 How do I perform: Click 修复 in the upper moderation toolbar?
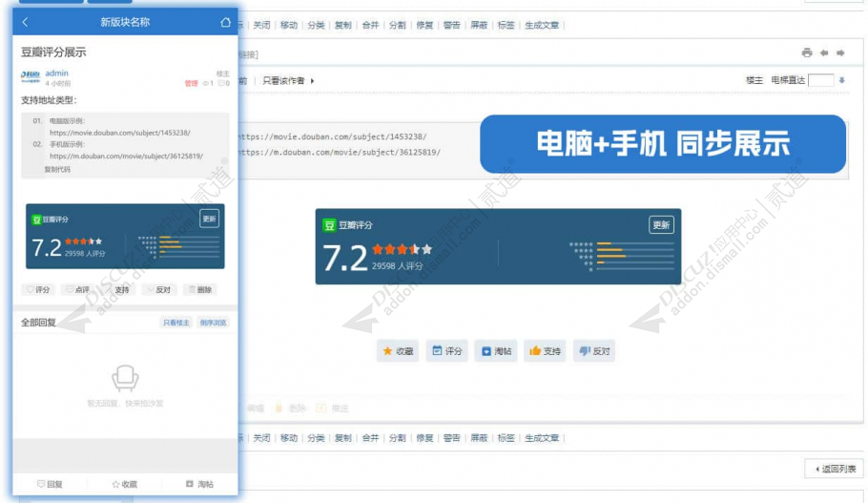click(x=424, y=25)
